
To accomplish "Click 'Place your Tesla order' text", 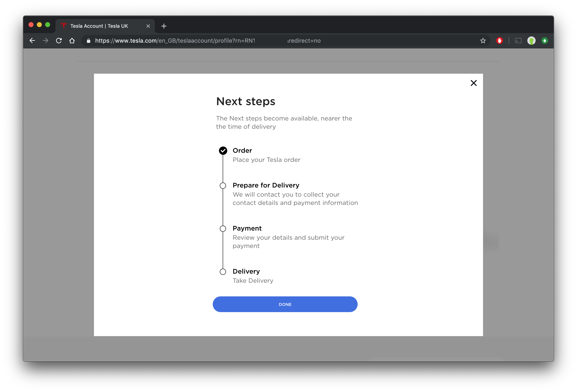I will pyautogui.click(x=266, y=160).
